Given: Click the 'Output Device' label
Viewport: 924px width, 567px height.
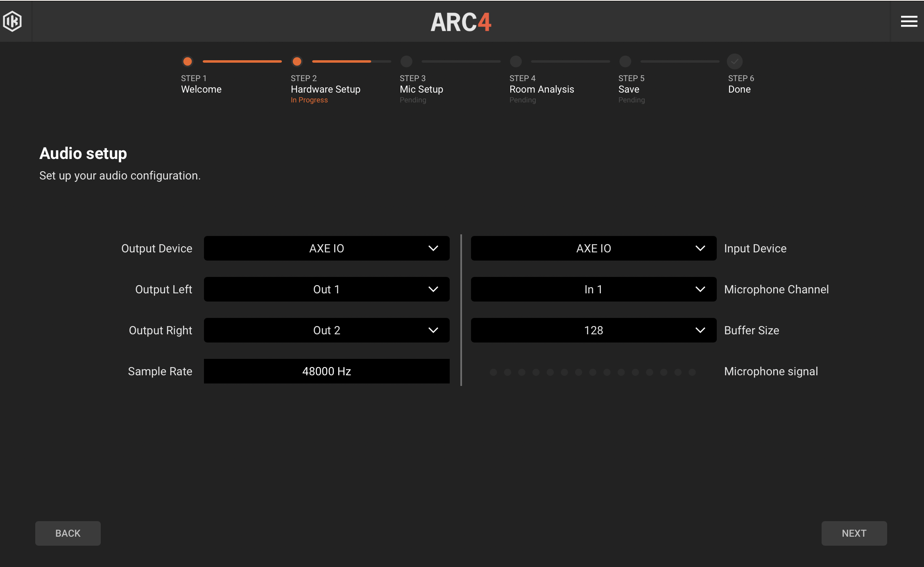Looking at the screenshot, I should pyautogui.click(x=157, y=249).
